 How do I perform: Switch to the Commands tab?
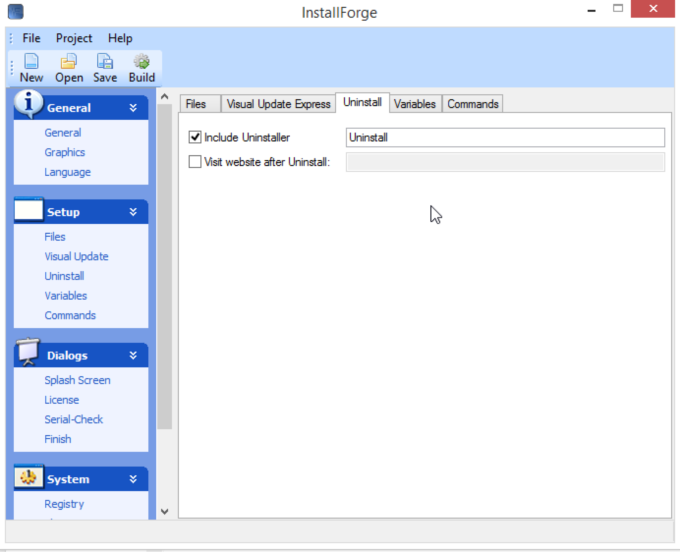(473, 104)
